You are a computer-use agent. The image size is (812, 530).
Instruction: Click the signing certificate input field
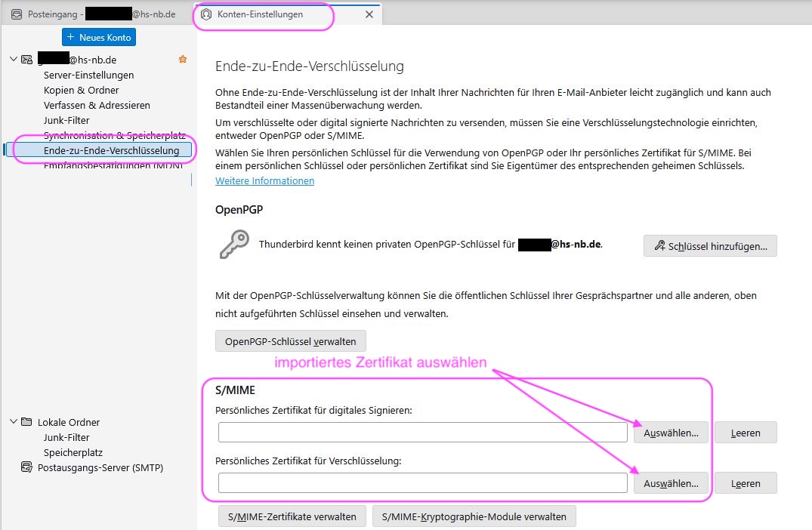(x=422, y=432)
